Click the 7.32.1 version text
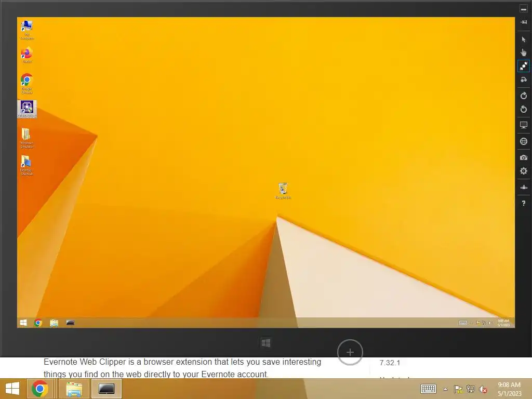Image resolution: width=532 pixels, height=399 pixels. 390,363
